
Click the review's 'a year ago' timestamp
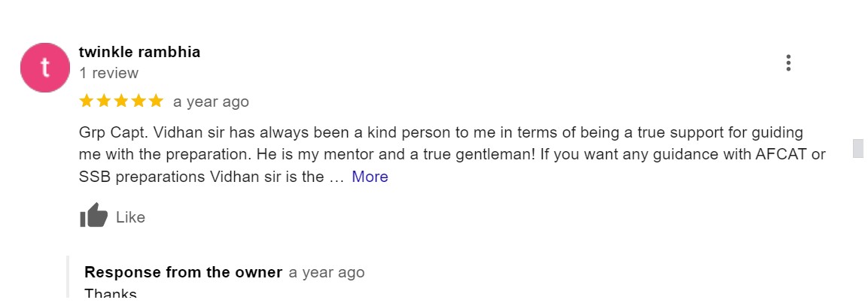tap(211, 102)
